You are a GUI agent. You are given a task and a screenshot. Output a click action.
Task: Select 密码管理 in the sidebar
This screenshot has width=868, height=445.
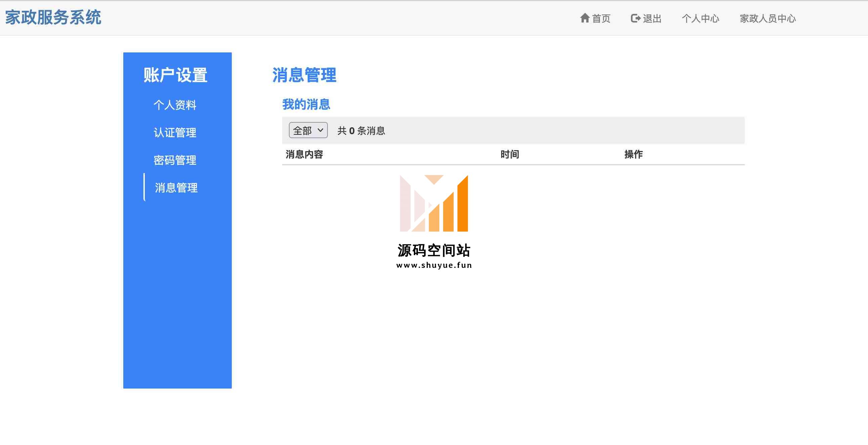point(175,160)
